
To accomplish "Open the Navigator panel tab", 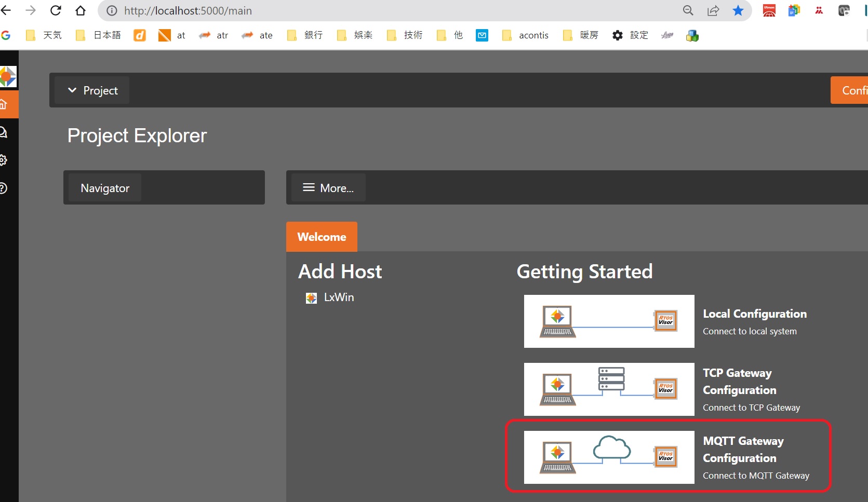I will pyautogui.click(x=105, y=188).
